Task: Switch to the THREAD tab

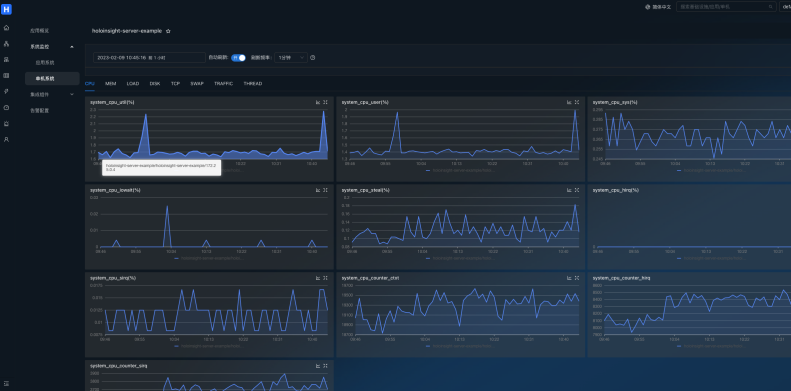Action: (253, 84)
